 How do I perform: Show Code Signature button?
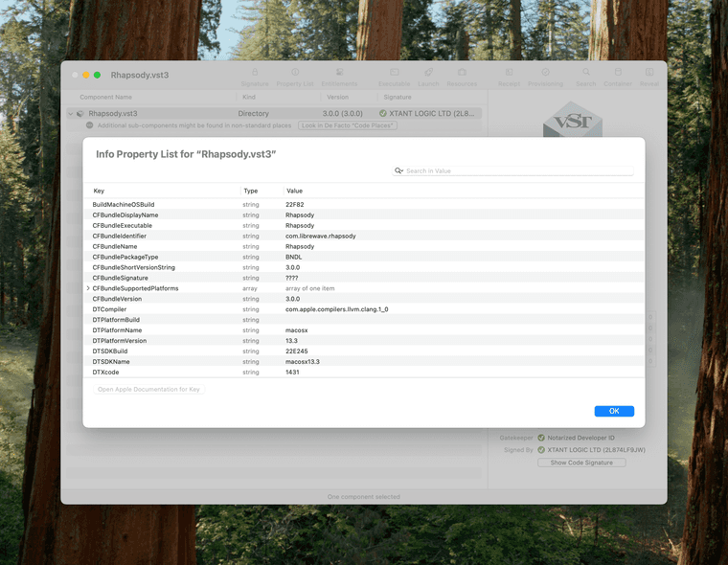(x=581, y=463)
